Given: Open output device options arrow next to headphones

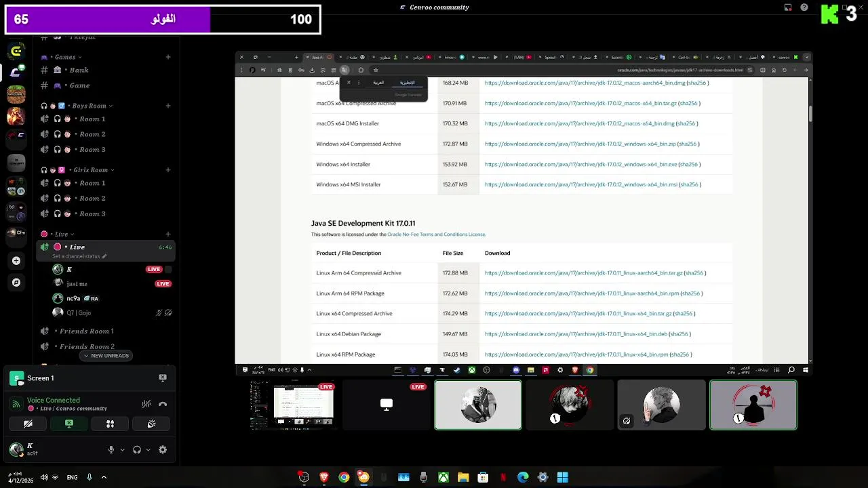Looking at the screenshot, I should (x=148, y=449).
